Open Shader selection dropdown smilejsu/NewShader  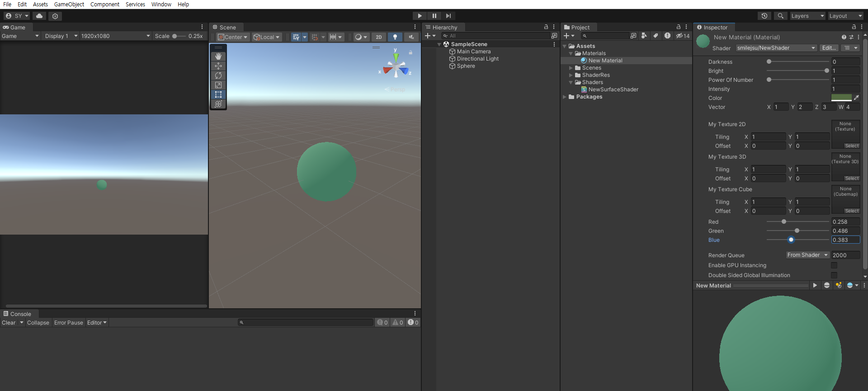776,48
